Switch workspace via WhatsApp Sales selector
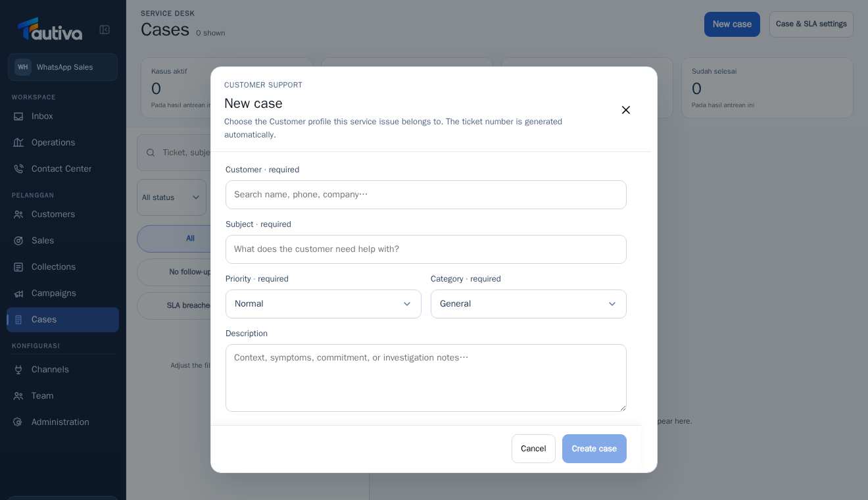This screenshot has width=868, height=500. pos(63,67)
